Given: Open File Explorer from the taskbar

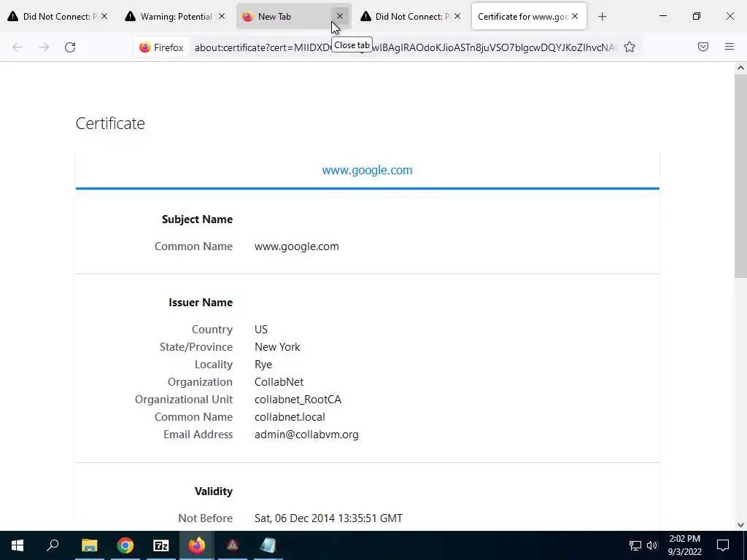Looking at the screenshot, I should (89, 545).
